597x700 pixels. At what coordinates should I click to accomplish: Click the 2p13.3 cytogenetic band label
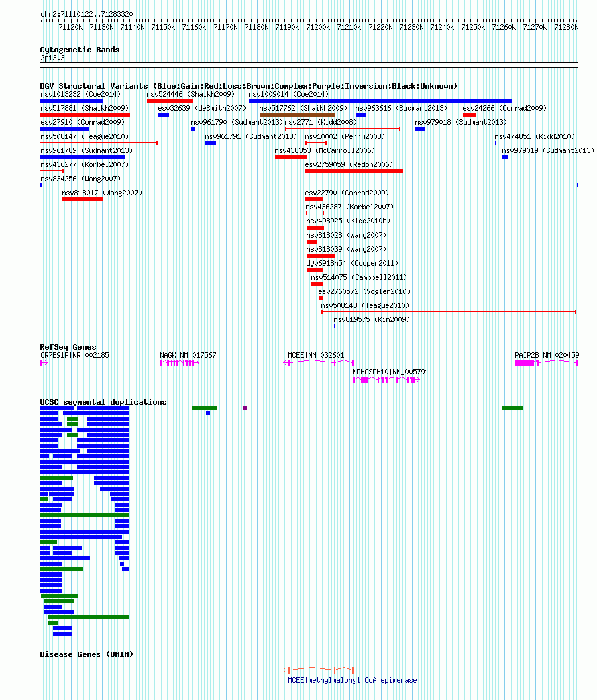(52, 58)
